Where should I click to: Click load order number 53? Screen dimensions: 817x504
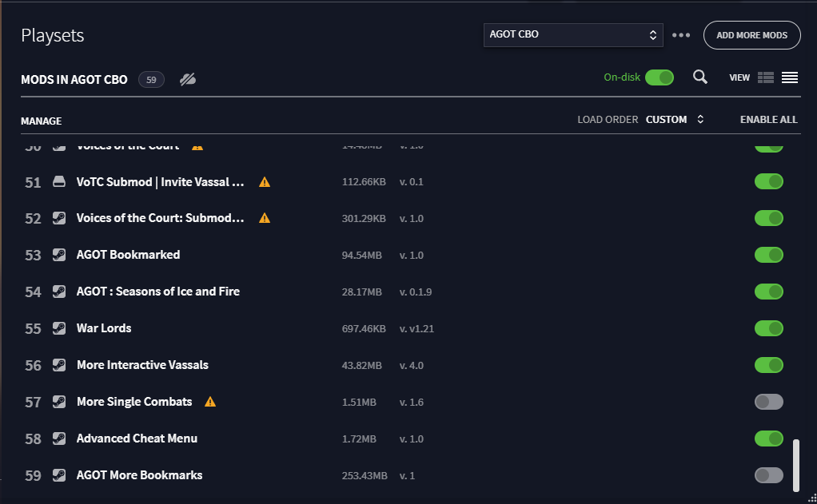pyautogui.click(x=33, y=255)
